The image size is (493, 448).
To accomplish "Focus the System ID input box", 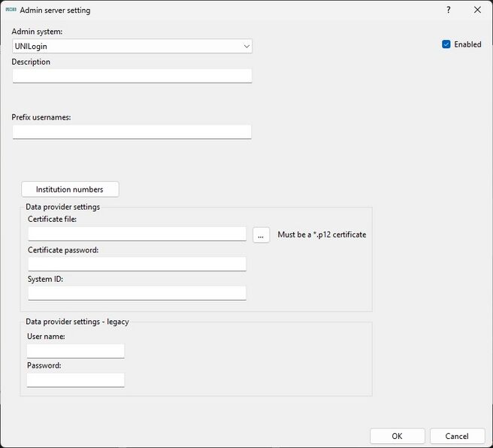I will point(137,293).
